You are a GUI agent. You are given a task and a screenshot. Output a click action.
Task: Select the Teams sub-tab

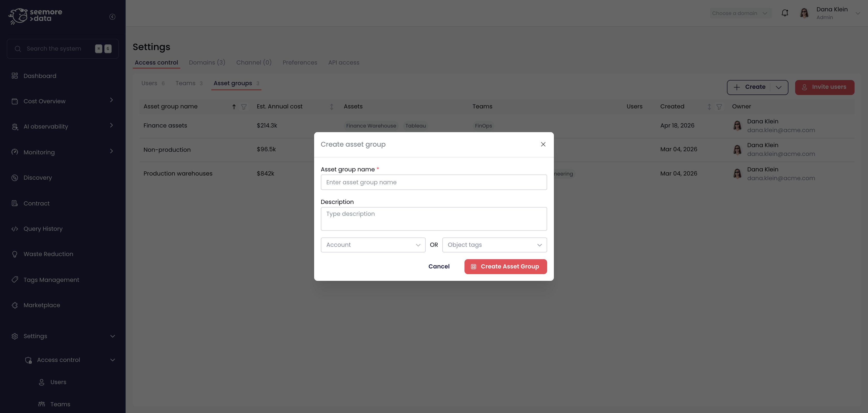[189, 83]
